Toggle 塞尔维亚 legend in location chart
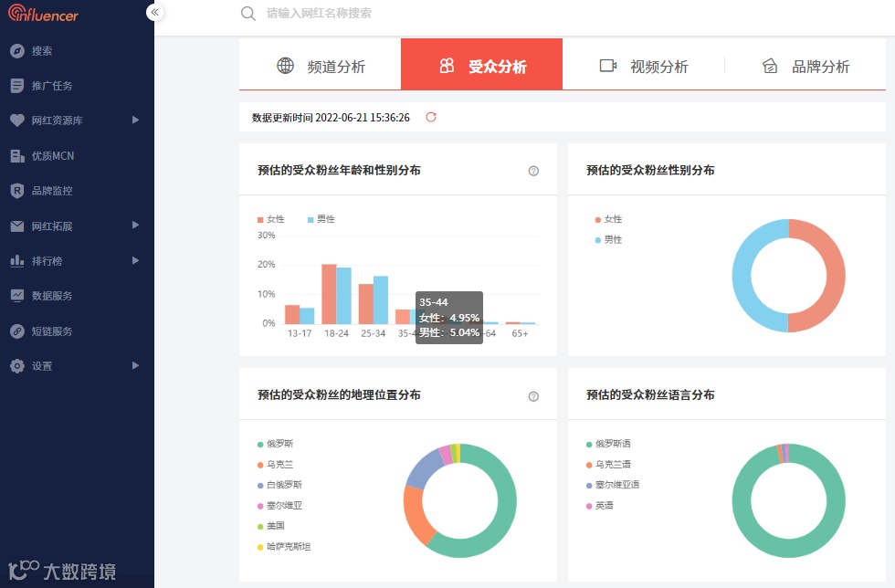Viewport: 895px width, 588px height. (279, 505)
